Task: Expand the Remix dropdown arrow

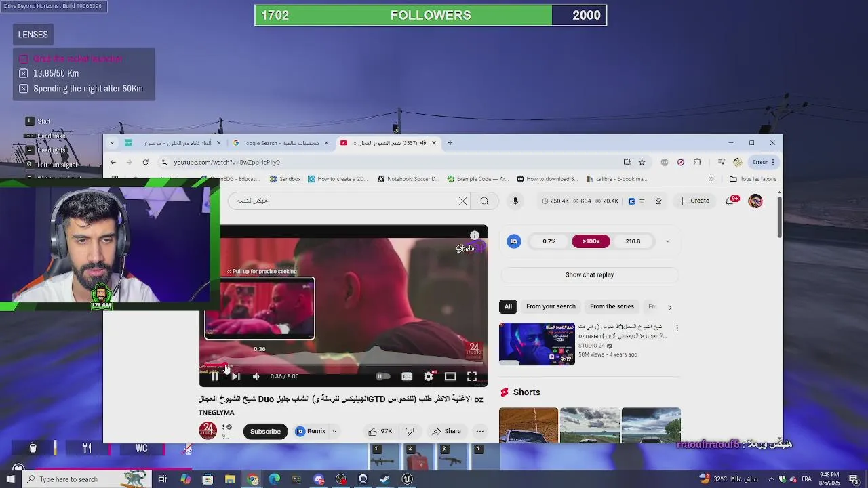Action: pos(334,431)
